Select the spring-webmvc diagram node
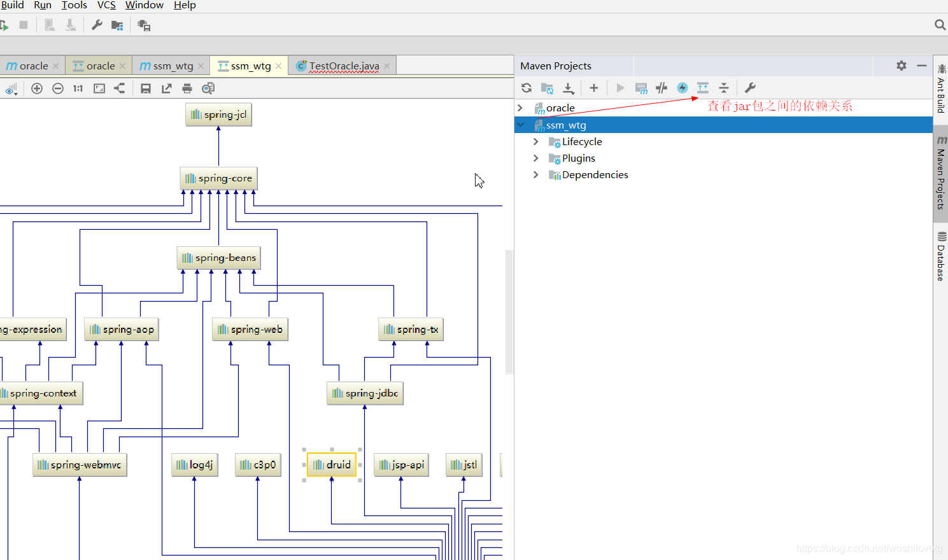 [80, 465]
